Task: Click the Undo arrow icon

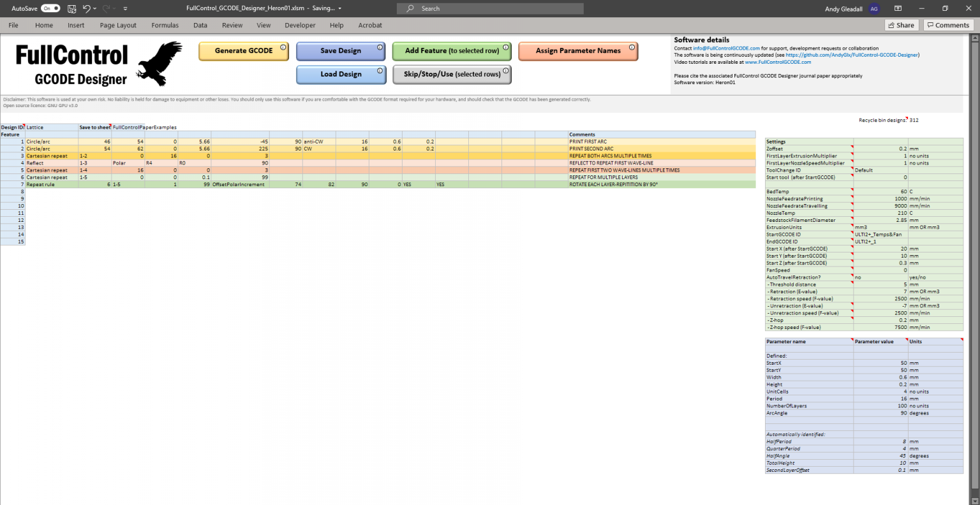Action: pyautogui.click(x=86, y=9)
